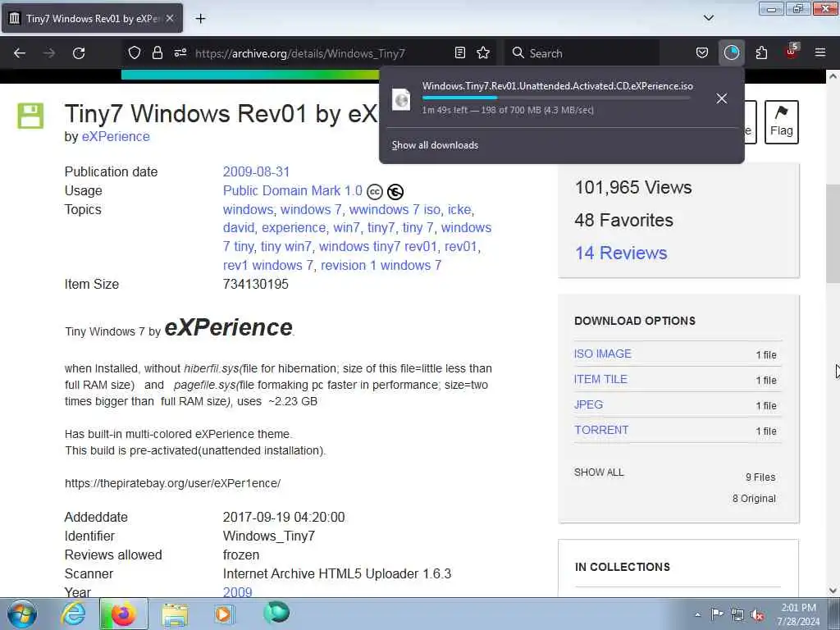Click the 'experience' topic link
This screenshot has height=630, width=840.
[x=294, y=228]
